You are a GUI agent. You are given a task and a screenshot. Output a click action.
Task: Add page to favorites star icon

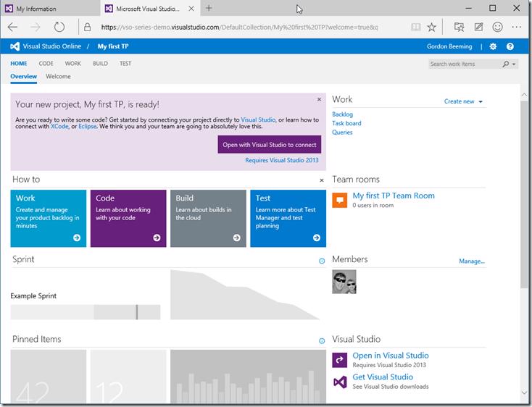click(x=431, y=27)
